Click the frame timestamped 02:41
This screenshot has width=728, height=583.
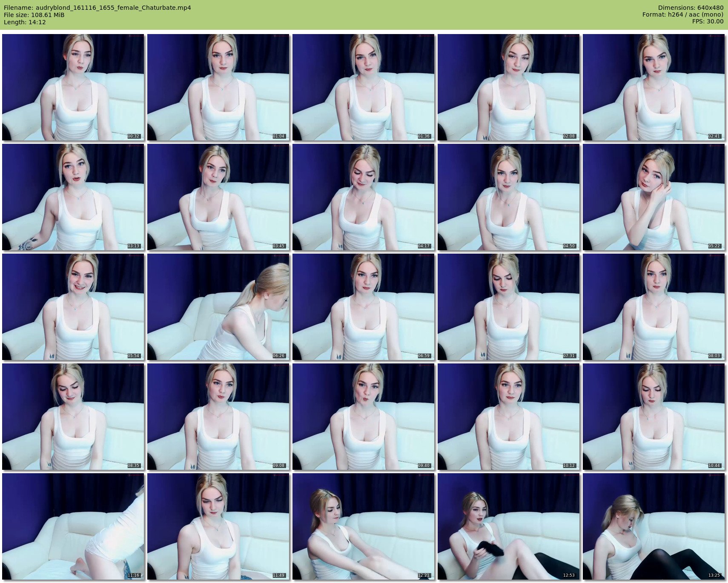coord(653,87)
